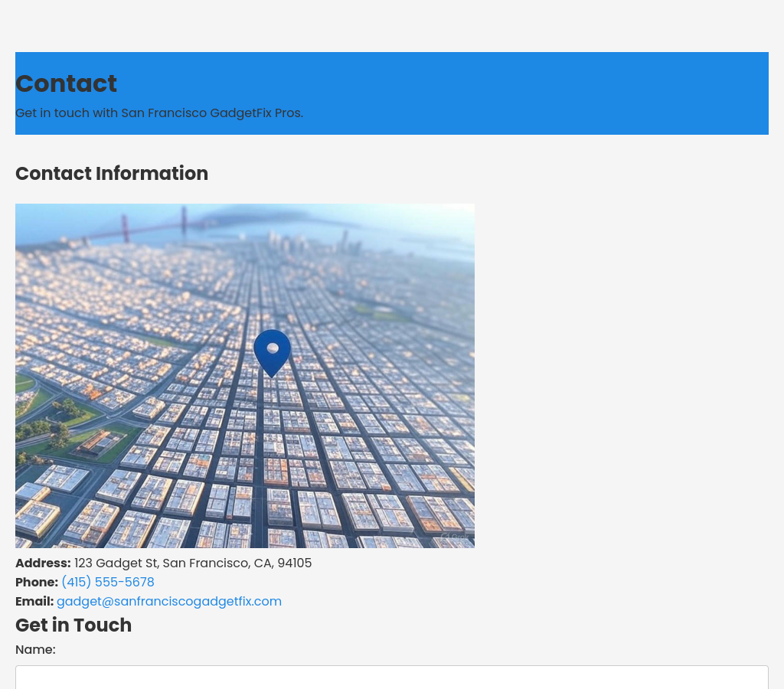Click the blank area right of the map

point(620,375)
